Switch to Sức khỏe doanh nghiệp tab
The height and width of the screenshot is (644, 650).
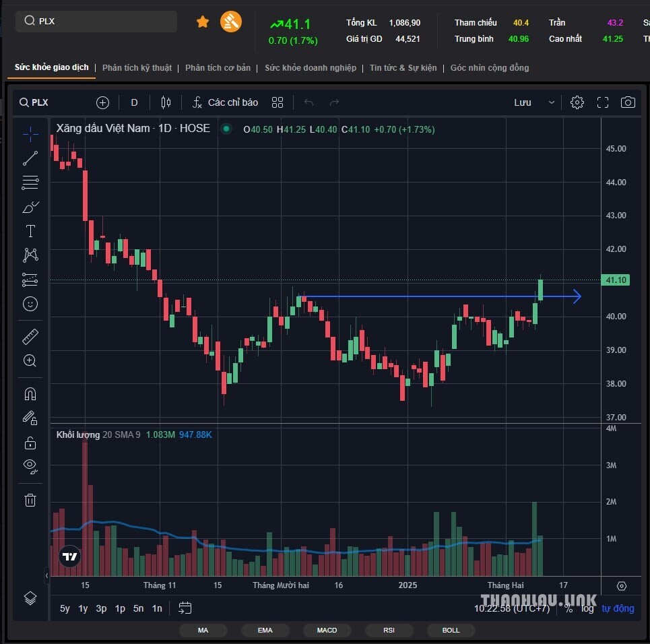coord(311,67)
